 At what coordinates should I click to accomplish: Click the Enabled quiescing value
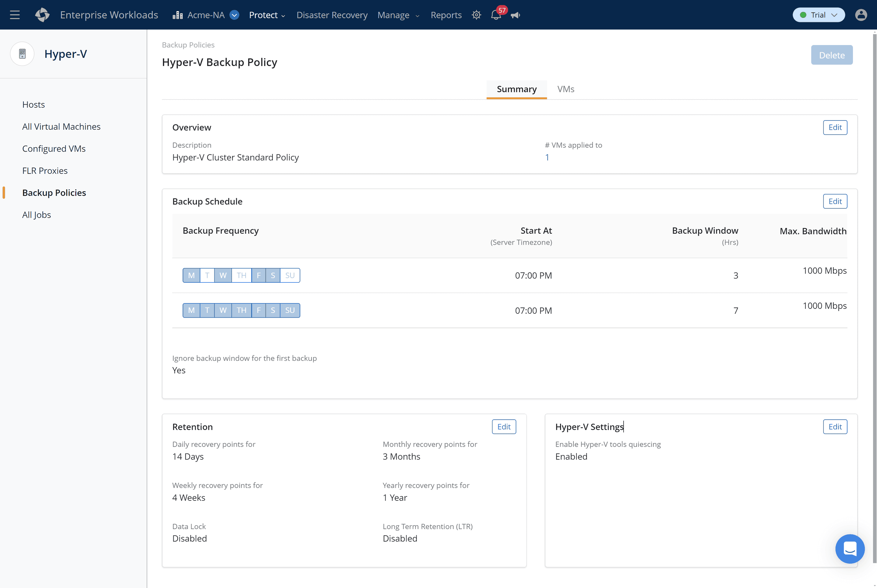click(x=571, y=457)
